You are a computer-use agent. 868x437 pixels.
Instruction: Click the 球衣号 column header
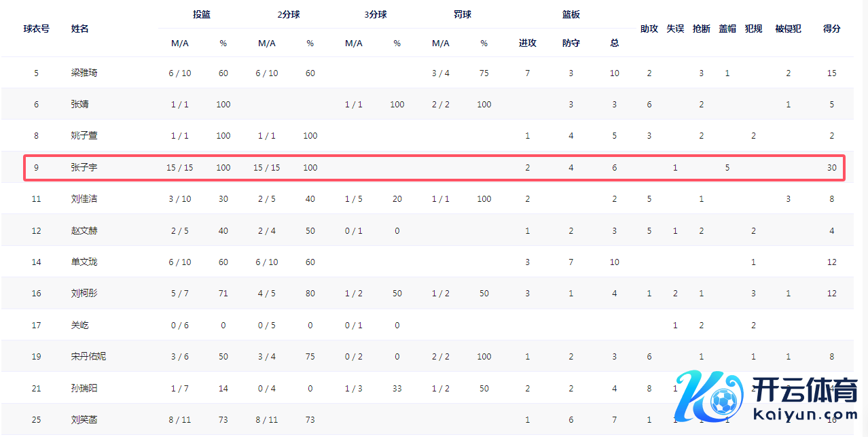36,29
